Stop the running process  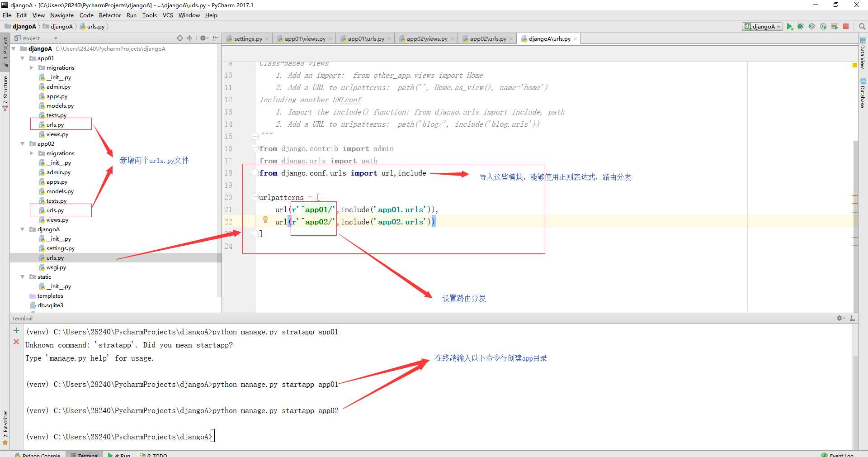pyautogui.click(x=846, y=27)
